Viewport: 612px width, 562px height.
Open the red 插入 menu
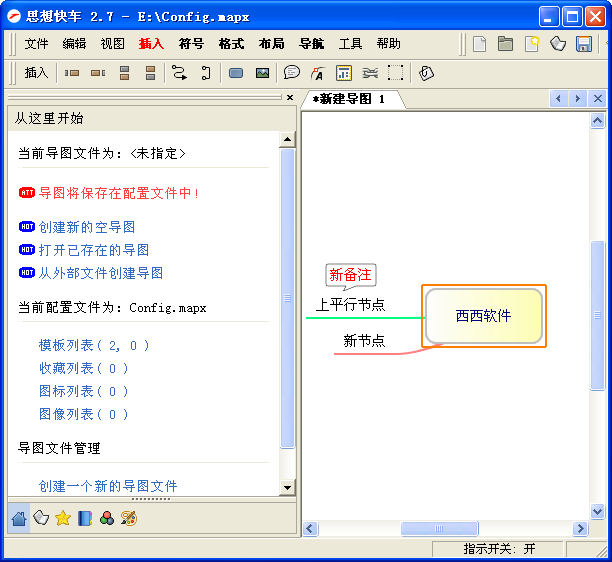coord(151,44)
